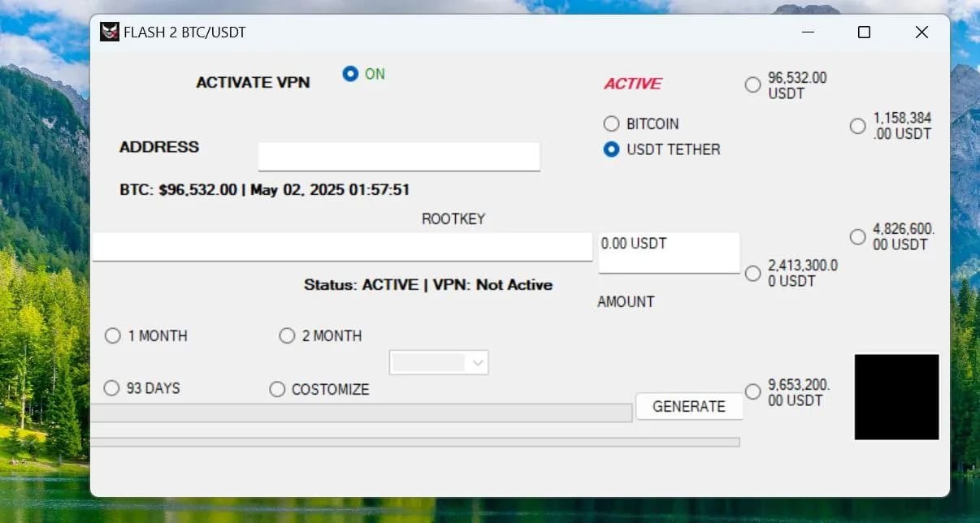The height and width of the screenshot is (523, 980).
Task: Toggle the ACTIVATE VPN ON radio button
Action: click(x=350, y=74)
